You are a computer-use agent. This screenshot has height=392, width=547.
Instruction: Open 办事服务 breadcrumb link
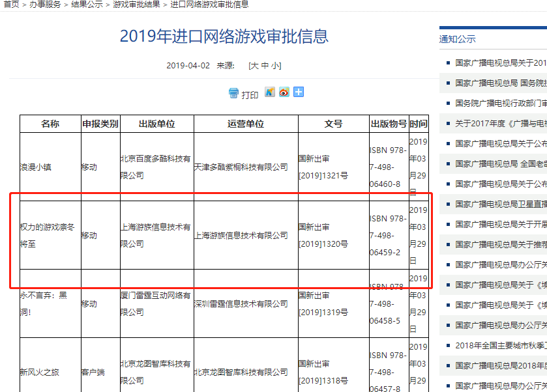45,5
